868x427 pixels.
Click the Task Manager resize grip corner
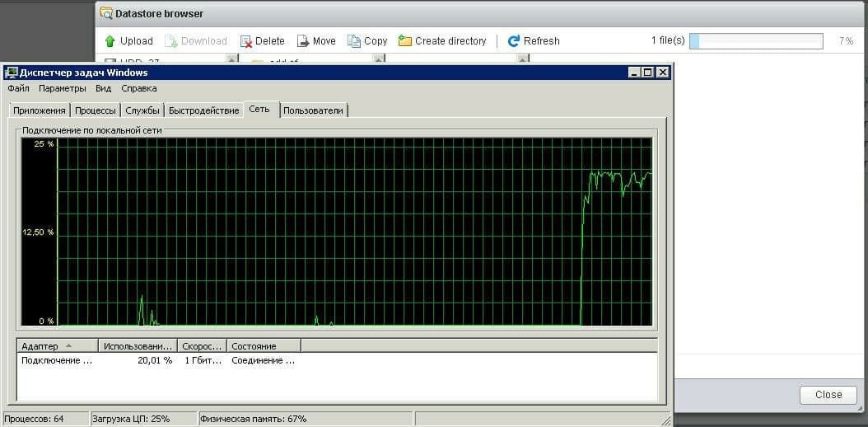coord(666,420)
